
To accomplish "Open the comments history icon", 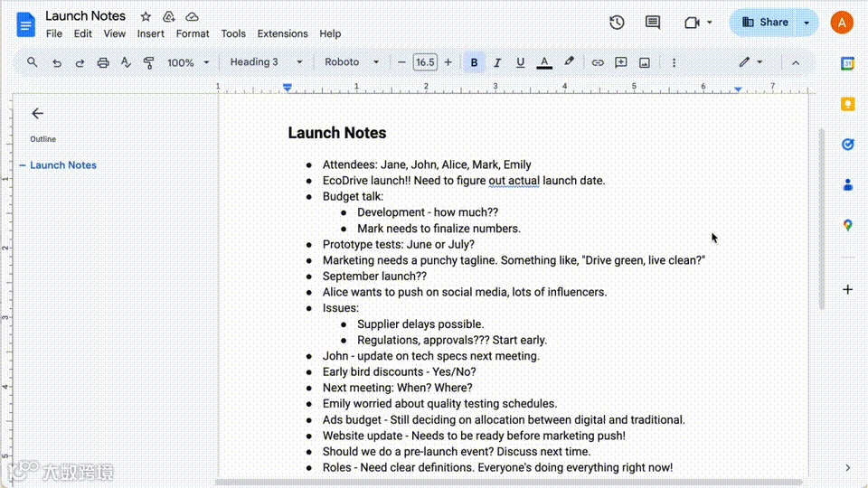I will point(653,23).
